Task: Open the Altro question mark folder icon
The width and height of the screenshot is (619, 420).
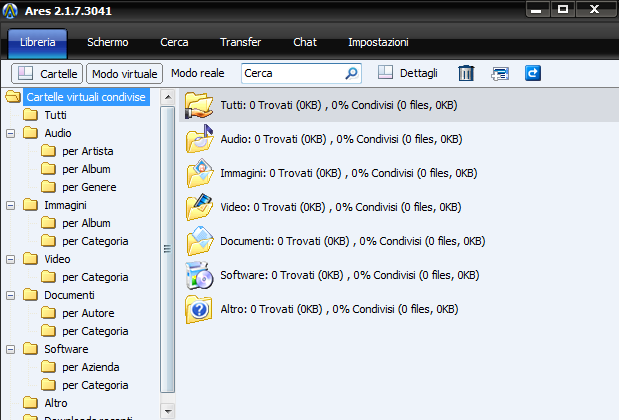Action: (x=200, y=309)
